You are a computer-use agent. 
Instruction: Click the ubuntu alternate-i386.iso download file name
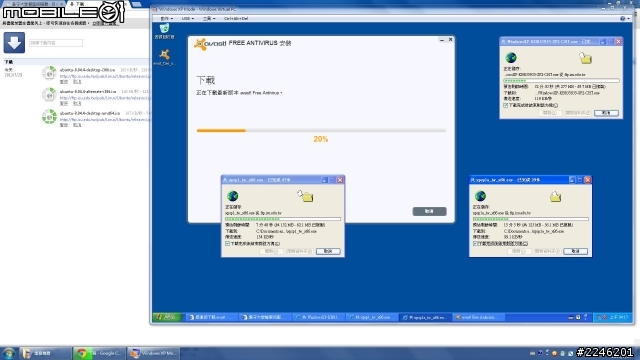point(88,92)
